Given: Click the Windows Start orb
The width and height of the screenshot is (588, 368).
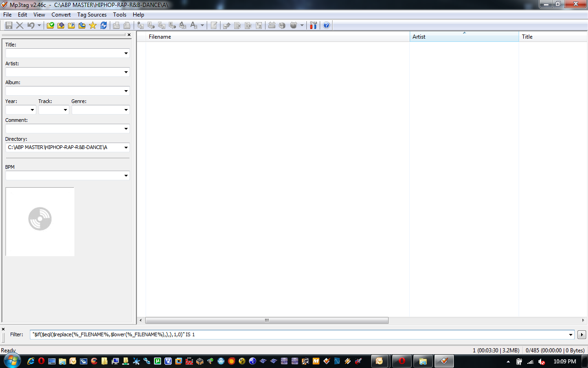Looking at the screenshot, I should [x=12, y=361].
